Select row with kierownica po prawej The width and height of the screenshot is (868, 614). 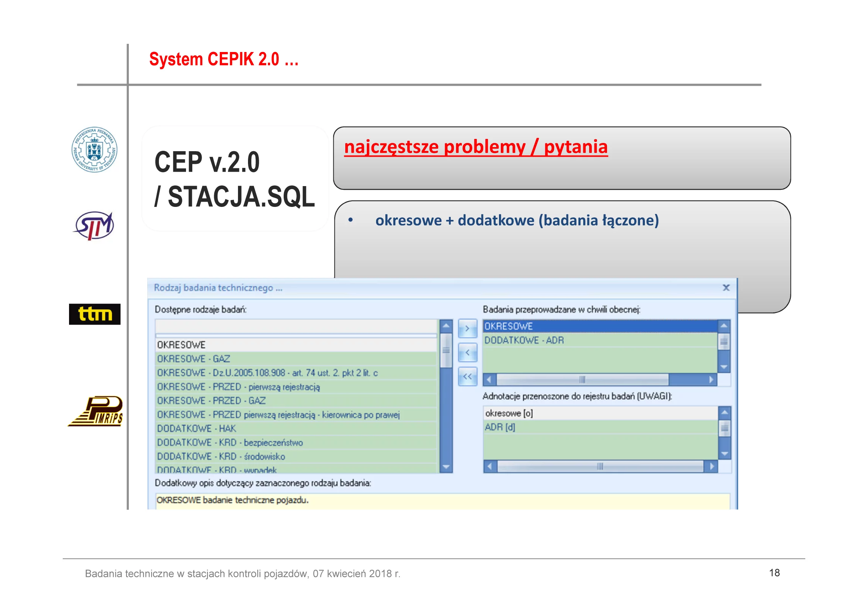[296, 415]
